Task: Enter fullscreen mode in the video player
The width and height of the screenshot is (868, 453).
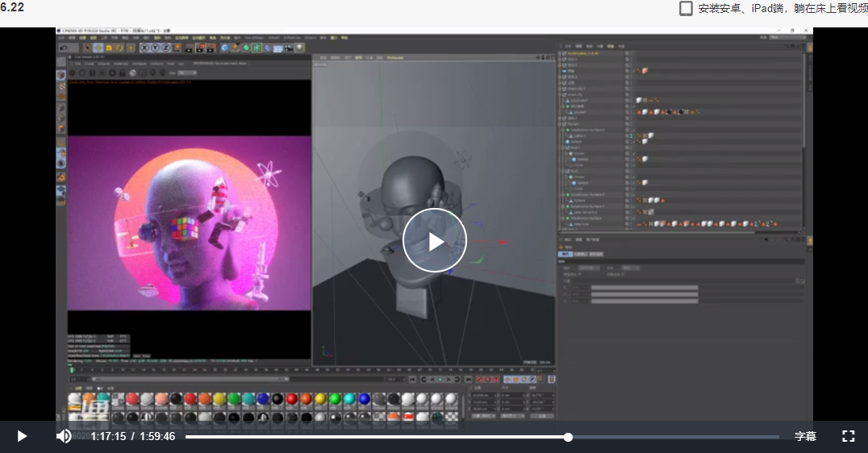Action: click(x=849, y=436)
